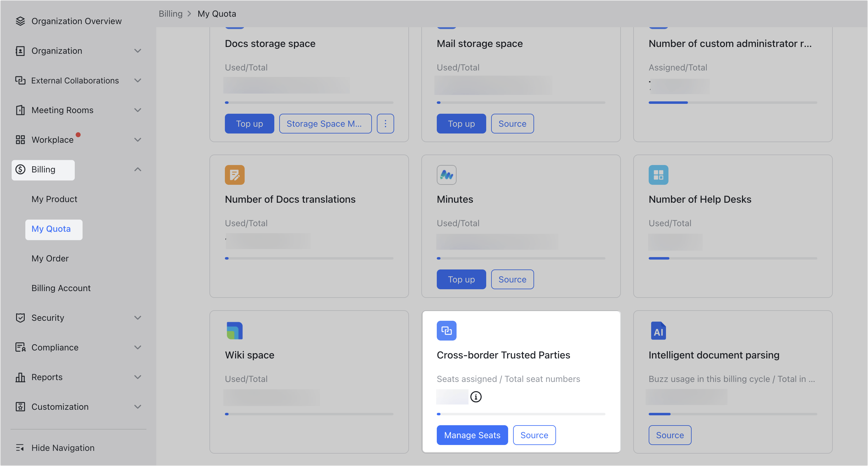Click the info icon beside seat numbers
The image size is (868, 466).
click(x=476, y=397)
